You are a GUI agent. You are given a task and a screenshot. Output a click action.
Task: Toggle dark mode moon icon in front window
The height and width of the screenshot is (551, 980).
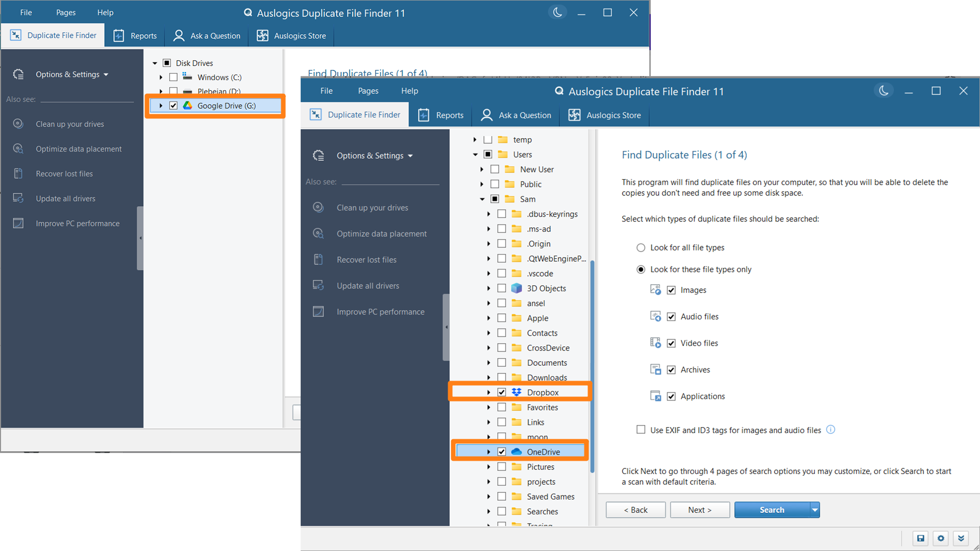click(884, 91)
